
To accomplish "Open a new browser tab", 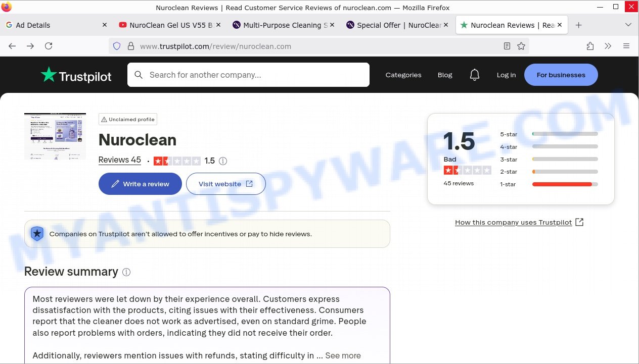I will pos(579,25).
